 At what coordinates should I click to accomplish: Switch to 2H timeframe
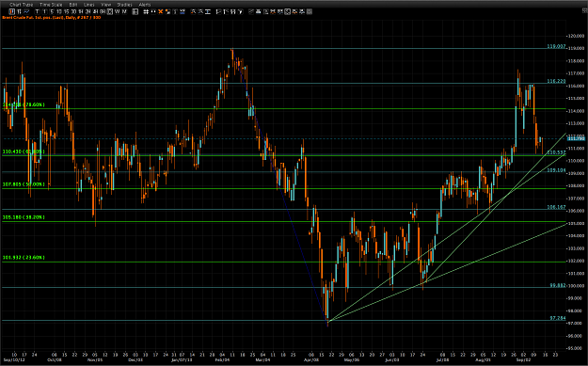click(87, 11)
